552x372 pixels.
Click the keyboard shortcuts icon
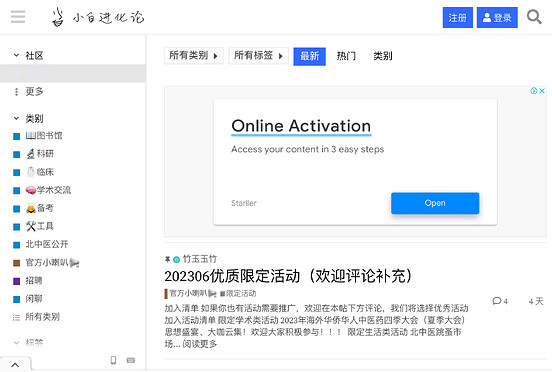(131, 360)
